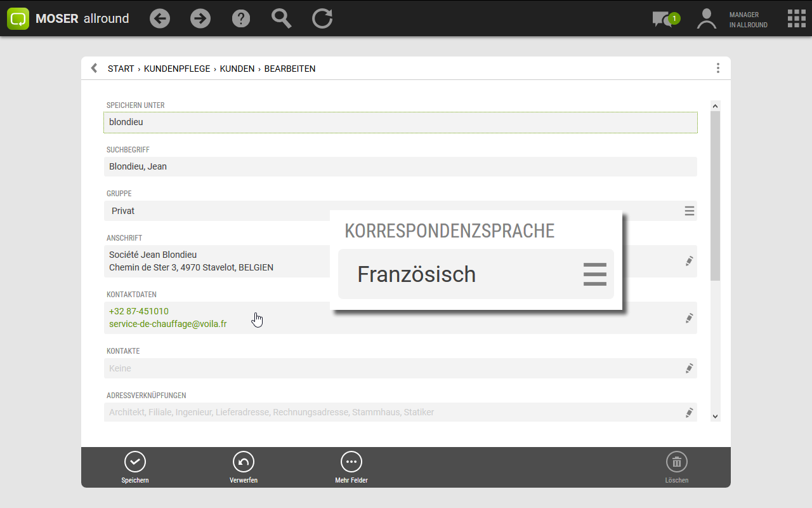Click the forward arrow navigation icon
This screenshot has height=508, width=812.
[x=200, y=18]
